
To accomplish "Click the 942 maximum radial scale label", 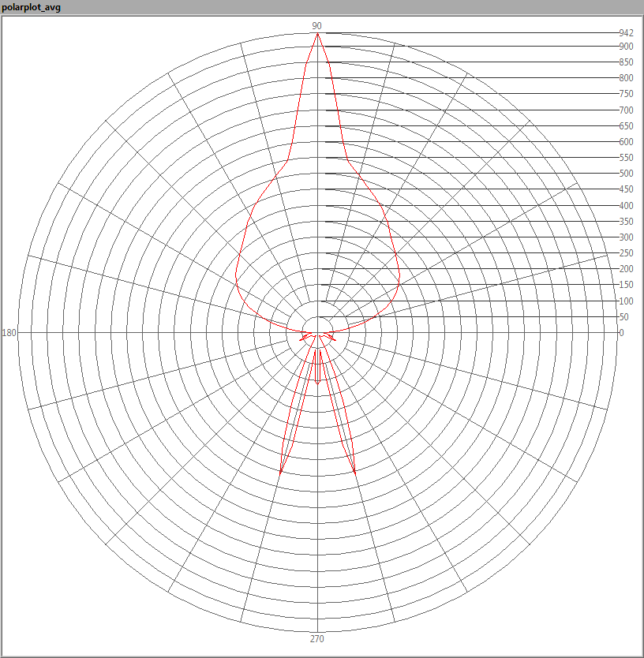I will pos(626,33).
